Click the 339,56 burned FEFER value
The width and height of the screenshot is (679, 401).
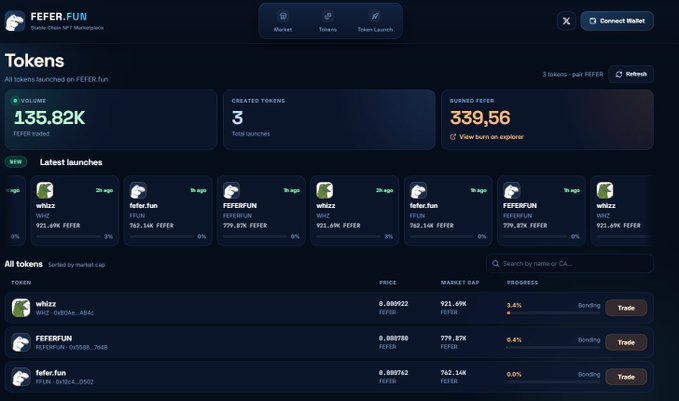pyautogui.click(x=480, y=118)
